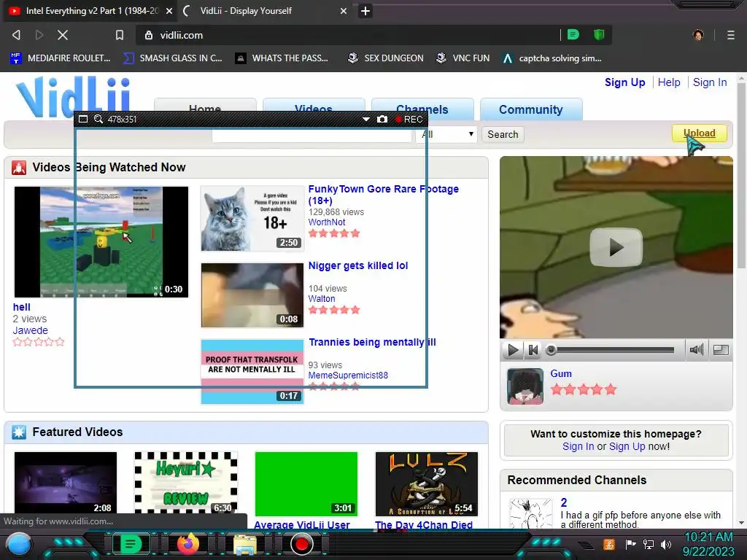Open WHATS THE PASS... bookmark
The width and height of the screenshot is (747, 560).
coord(282,58)
